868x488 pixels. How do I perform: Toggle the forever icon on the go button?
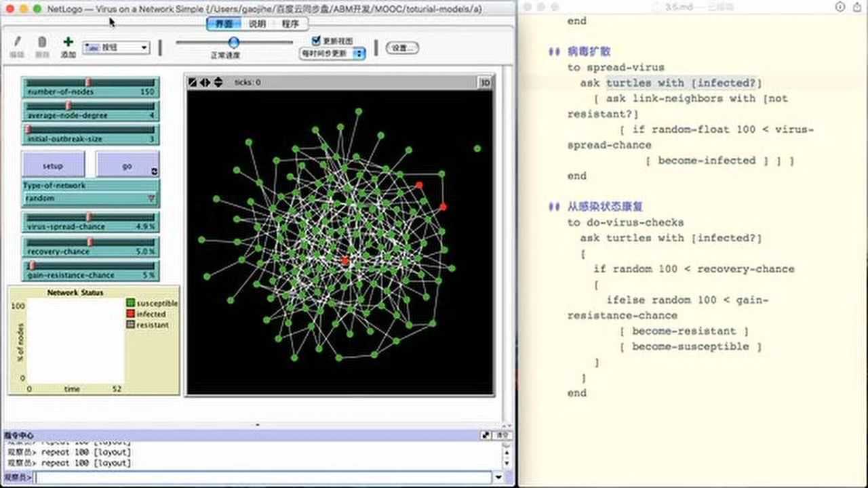155,171
